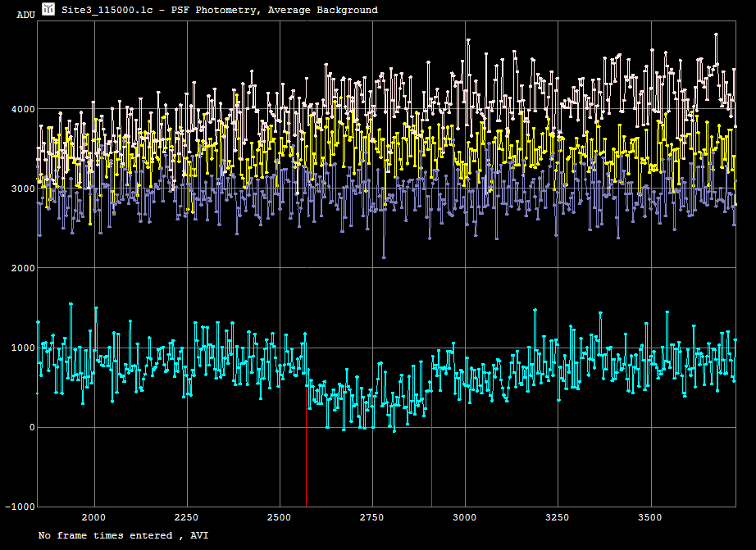
Task: Click the frame 2750 axis label
Action: coord(372,518)
